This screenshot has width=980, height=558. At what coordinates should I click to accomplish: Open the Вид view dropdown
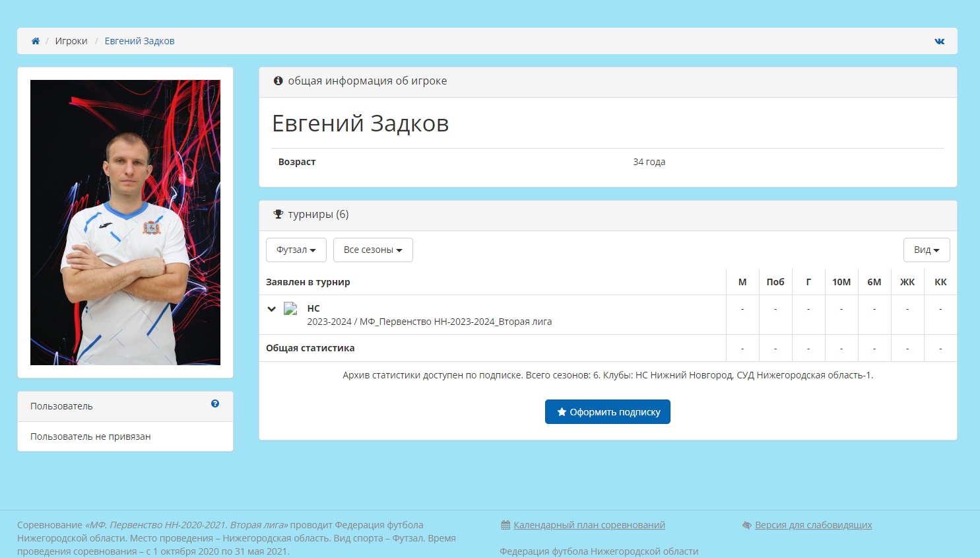(926, 250)
